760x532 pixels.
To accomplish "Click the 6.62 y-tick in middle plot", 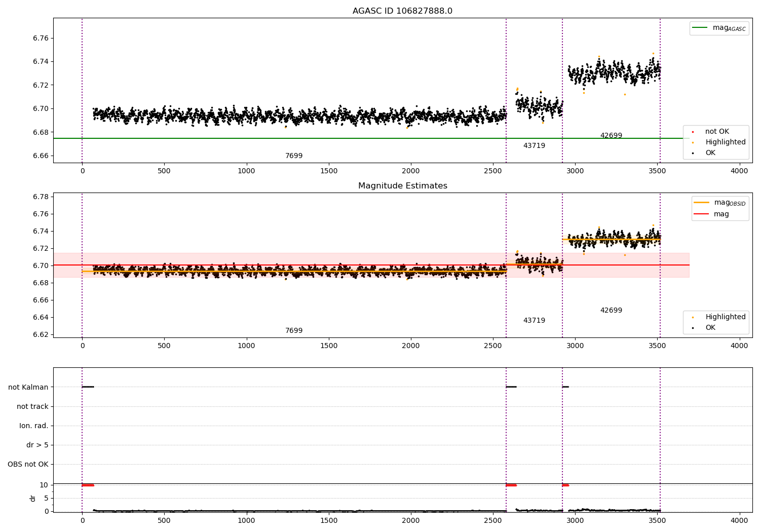I will (x=41, y=334).
